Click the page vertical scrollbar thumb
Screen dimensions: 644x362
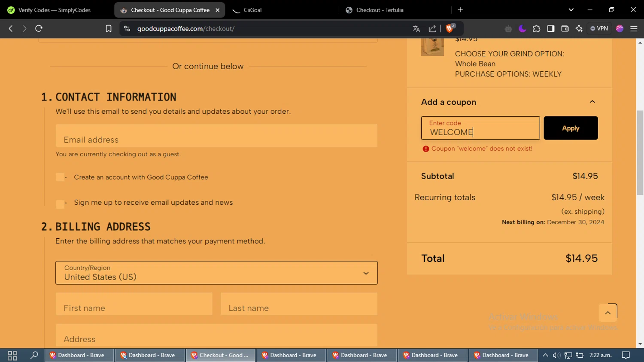pos(640,152)
